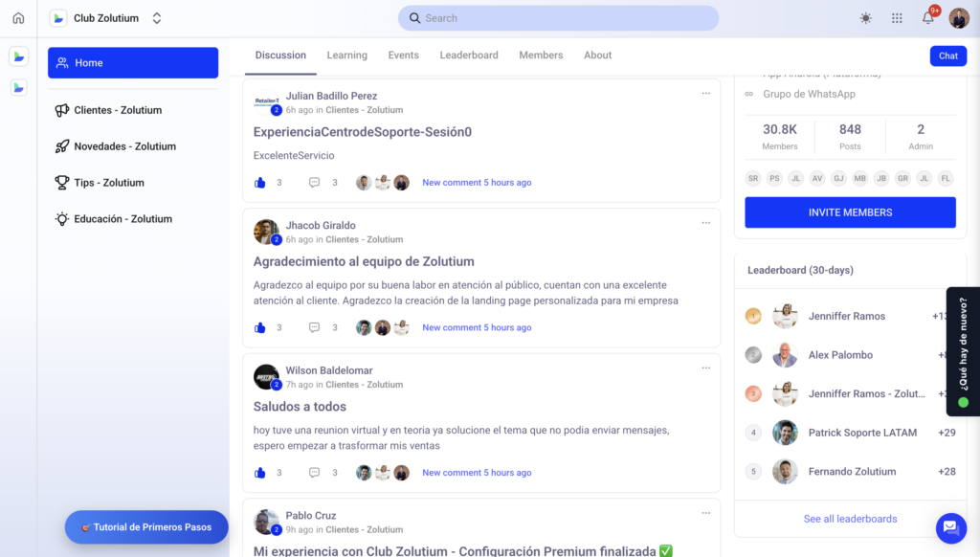Open See all leaderboards link

850,519
